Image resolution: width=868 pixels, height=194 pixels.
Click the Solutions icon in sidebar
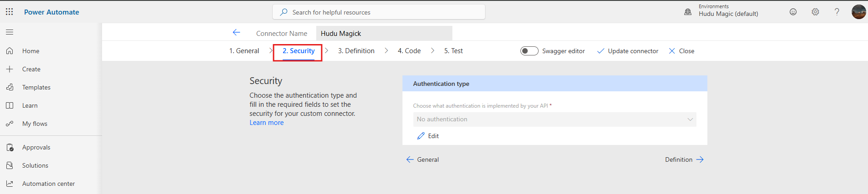(x=10, y=165)
